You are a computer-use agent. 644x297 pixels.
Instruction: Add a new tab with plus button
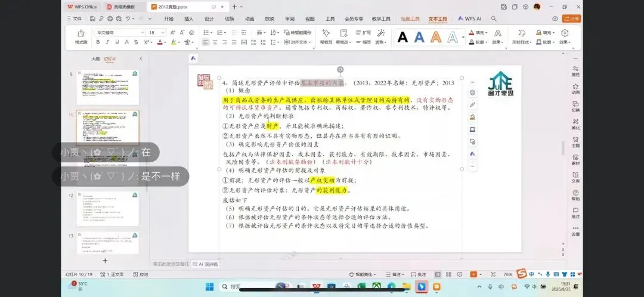click(x=234, y=7)
